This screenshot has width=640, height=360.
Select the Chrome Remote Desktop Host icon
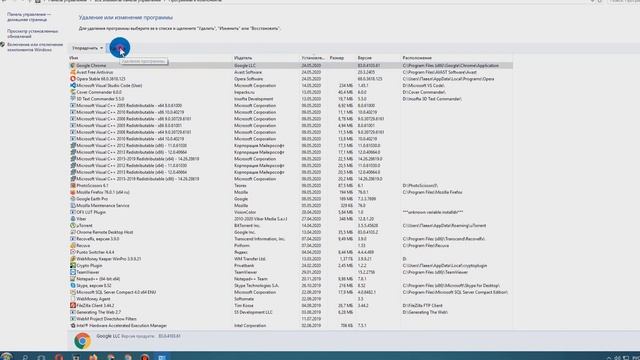73,232
